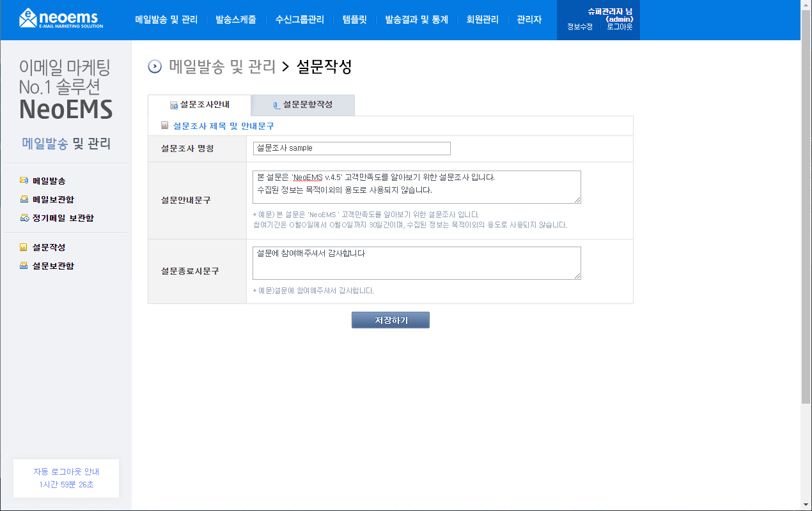
Task: Click the 1시간 59분 26초 timer text
Action: 66,485
